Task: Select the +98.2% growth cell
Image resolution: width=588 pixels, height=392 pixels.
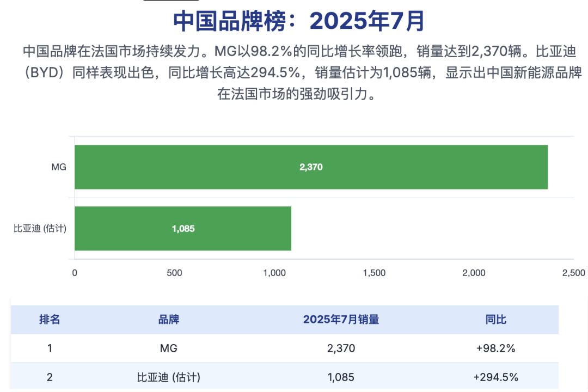Action: [x=495, y=348]
